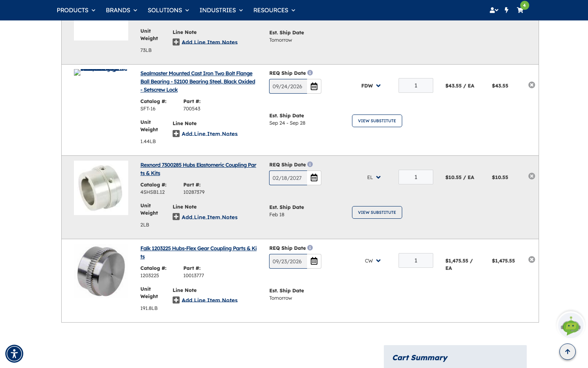Click the Rexnord hub product thumbnail
588x368 pixels.
pyautogui.click(x=101, y=188)
